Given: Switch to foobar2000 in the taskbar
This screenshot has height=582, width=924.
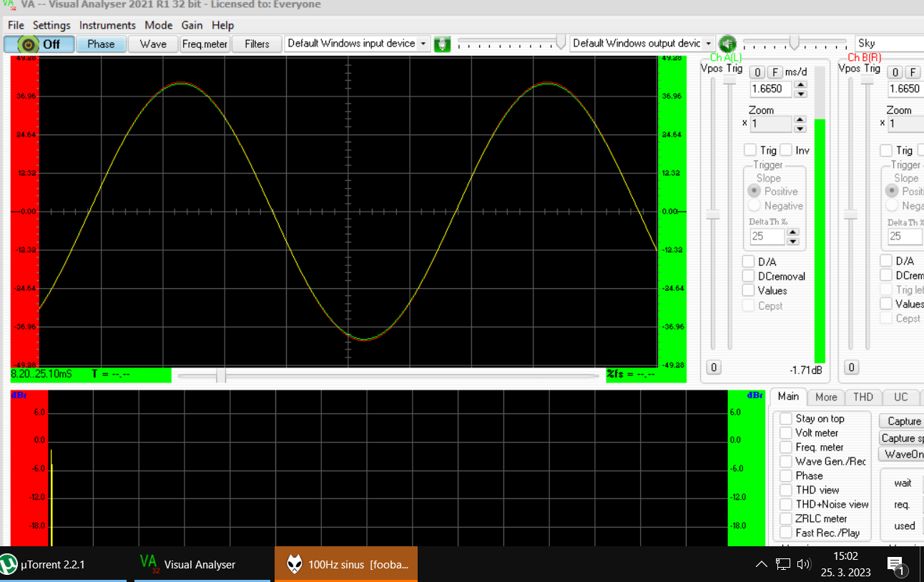Looking at the screenshot, I should (346, 564).
